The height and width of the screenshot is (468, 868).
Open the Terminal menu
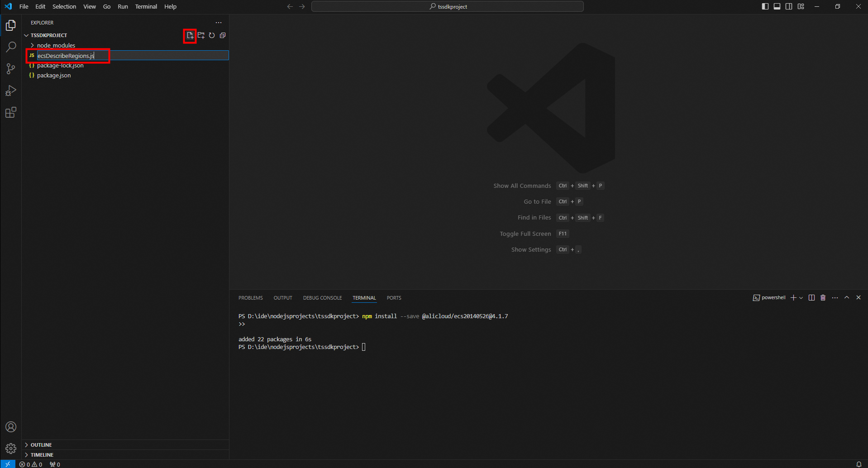(146, 6)
